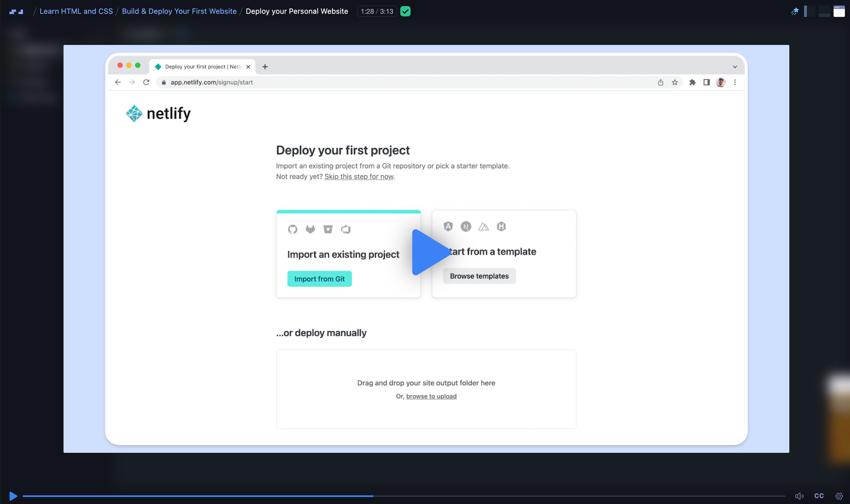Click the drag and drop upload zone
Image resolution: width=850 pixels, height=504 pixels.
pos(426,389)
